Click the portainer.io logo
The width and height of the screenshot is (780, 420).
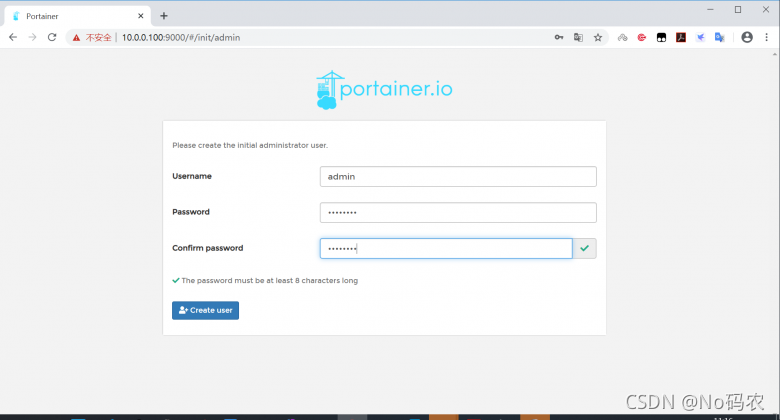click(x=384, y=90)
